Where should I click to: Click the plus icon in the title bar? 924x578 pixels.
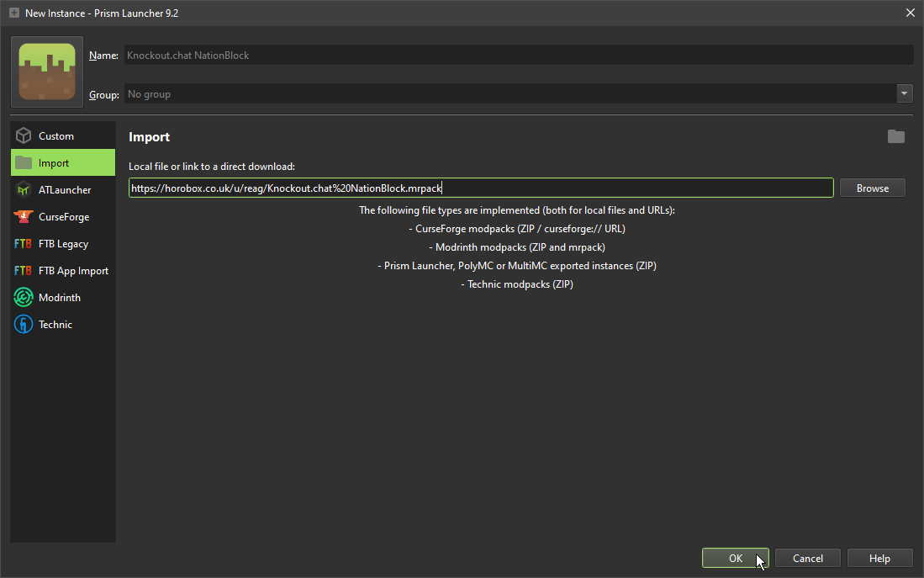click(14, 13)
